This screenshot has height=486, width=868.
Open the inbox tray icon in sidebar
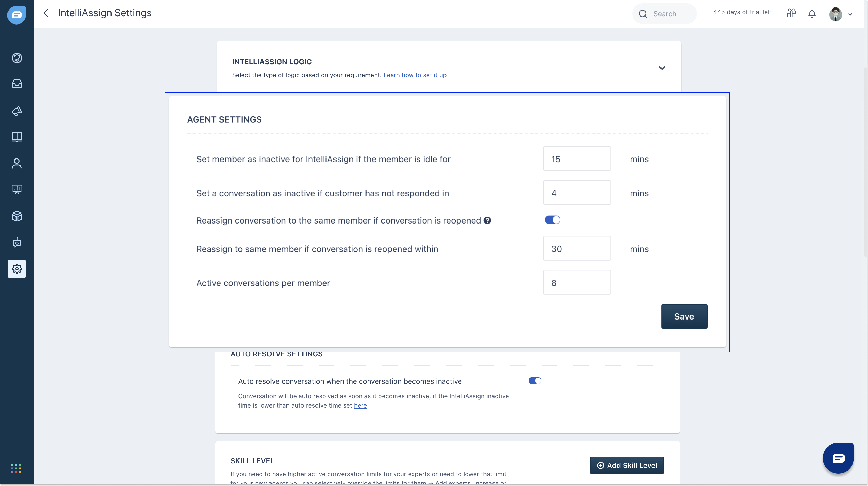click(x=17, y=84)
